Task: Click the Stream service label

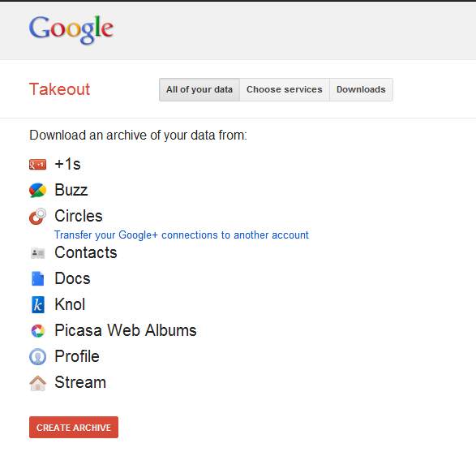Action: [80, 382]
